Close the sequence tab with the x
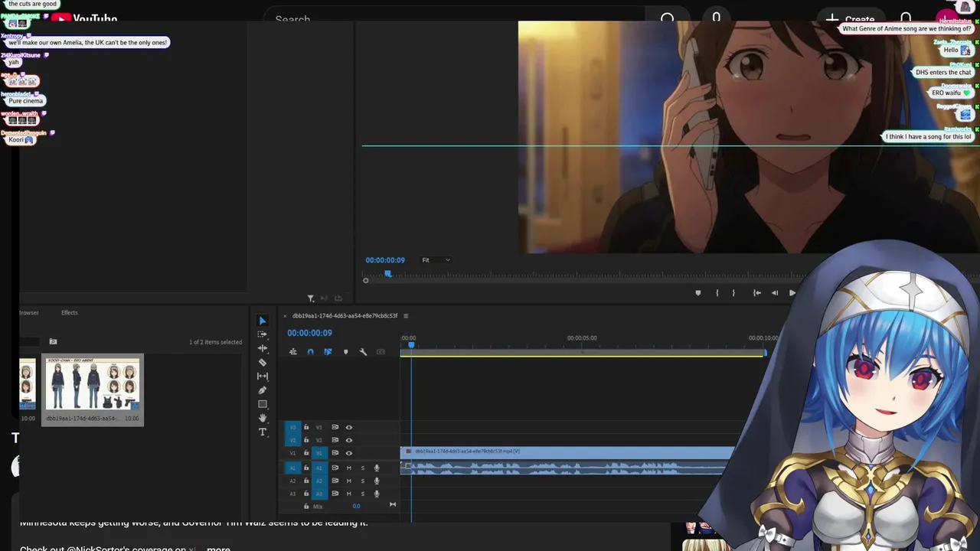This screenshot has width=980, height=551. (x=285, y=316)
